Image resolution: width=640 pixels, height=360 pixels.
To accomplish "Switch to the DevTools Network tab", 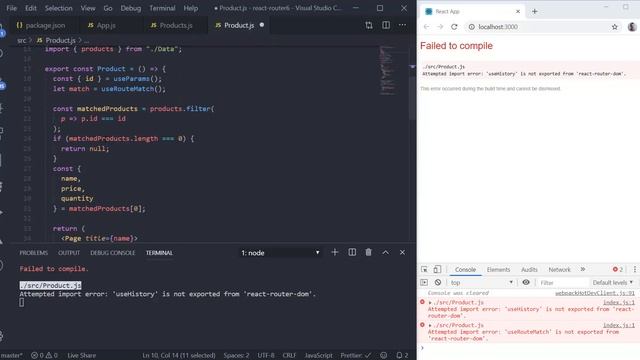I will (559, 269).
